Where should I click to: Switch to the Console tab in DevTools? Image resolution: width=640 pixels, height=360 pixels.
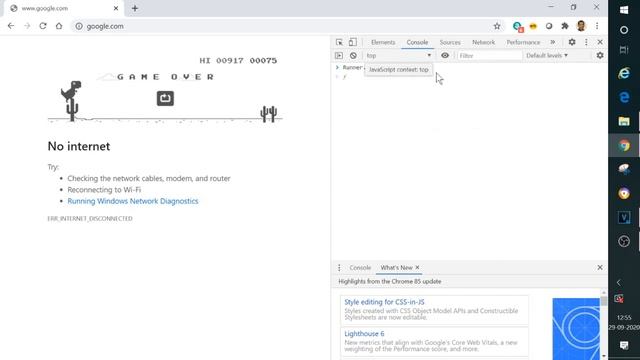pos(417,42)
